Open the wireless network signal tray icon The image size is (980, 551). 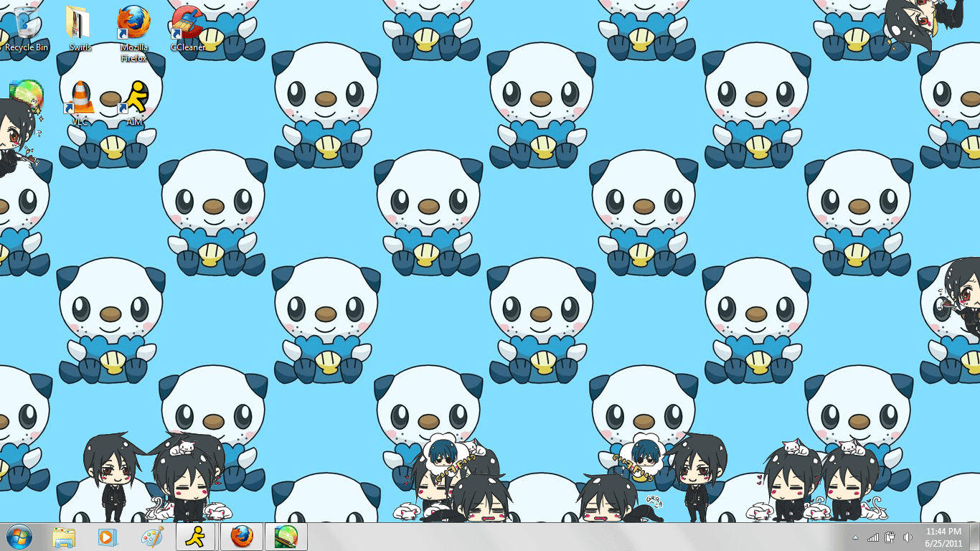tap(873, 537)
